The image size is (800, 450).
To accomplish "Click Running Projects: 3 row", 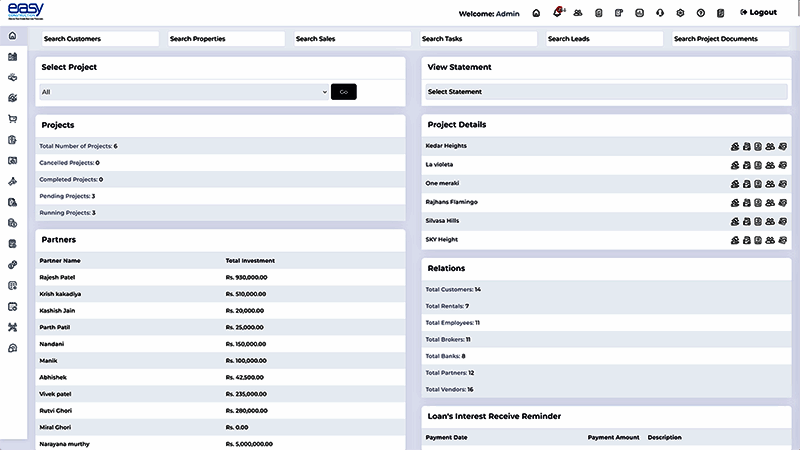I will pyautogui.click(x=220, y=213).
